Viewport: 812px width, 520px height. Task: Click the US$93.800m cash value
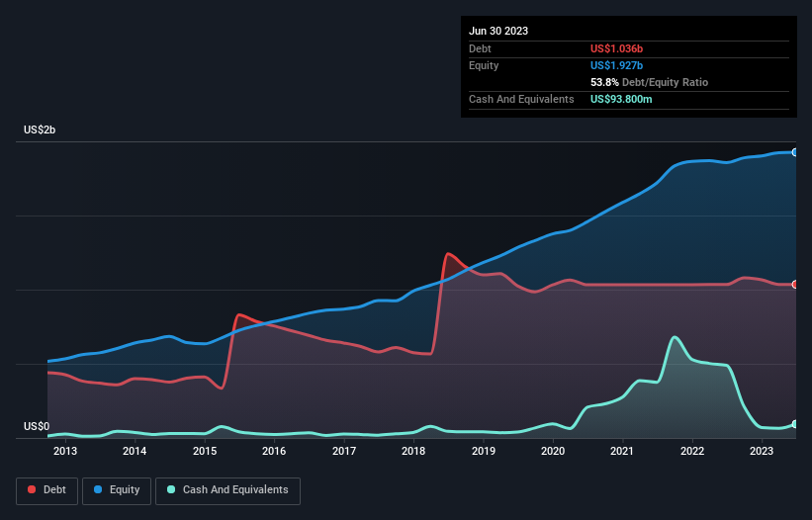click(x=621, y=99)
